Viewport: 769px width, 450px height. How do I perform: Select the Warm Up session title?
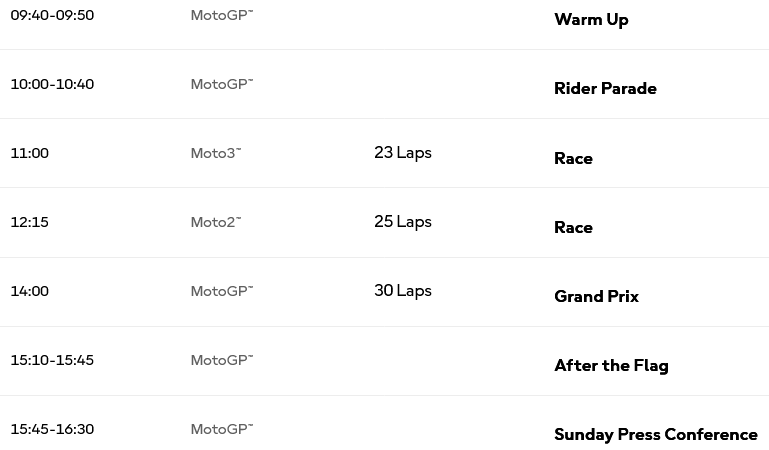(591, 20)
